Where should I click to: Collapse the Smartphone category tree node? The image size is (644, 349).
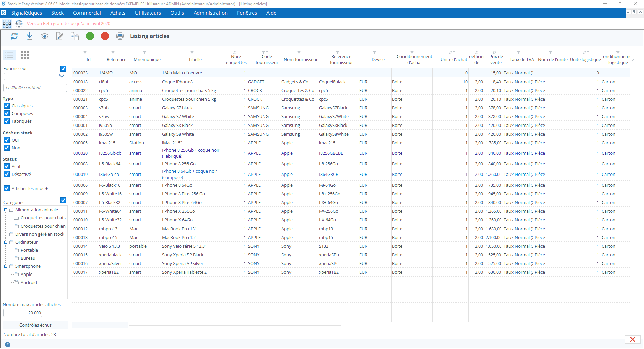(6, 266)
